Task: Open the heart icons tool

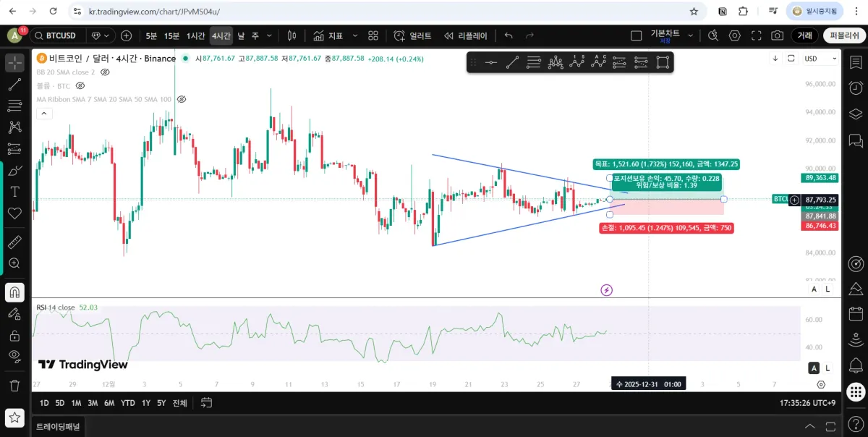Action: coord(14,213)
